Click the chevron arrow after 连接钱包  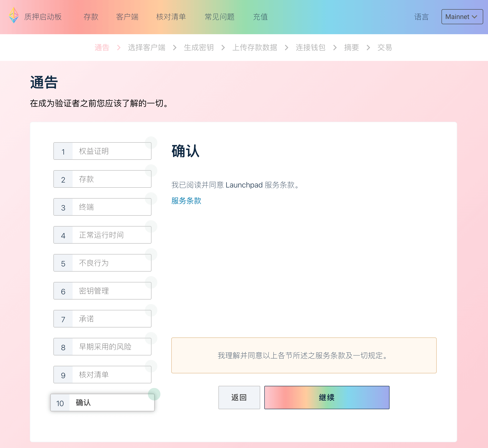pos(335,48)
